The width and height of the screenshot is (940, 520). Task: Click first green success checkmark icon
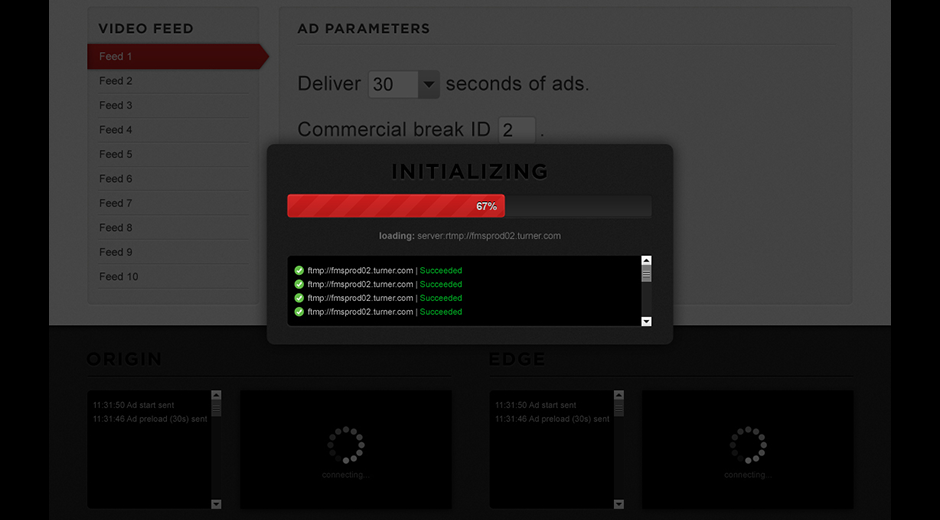tap(299, 270)
